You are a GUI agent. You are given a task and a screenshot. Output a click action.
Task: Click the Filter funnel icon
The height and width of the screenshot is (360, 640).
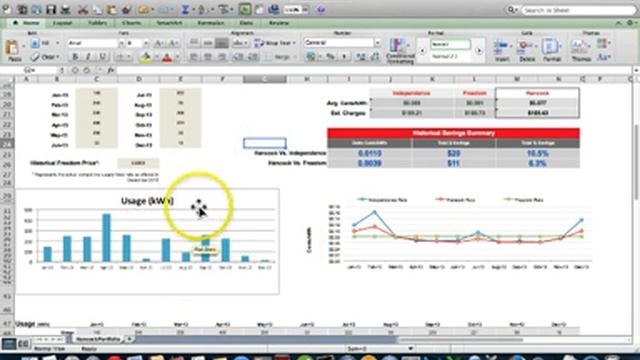223,9
